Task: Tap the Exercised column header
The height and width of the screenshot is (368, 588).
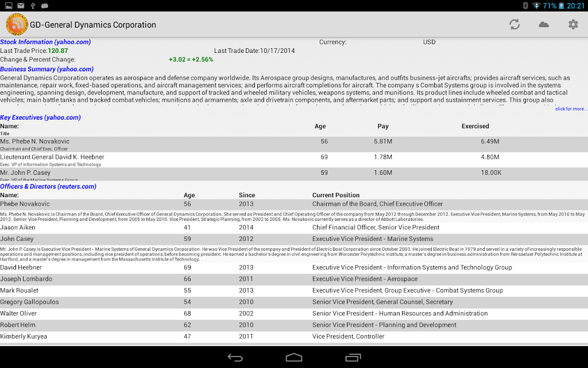Action: point(475,126)
